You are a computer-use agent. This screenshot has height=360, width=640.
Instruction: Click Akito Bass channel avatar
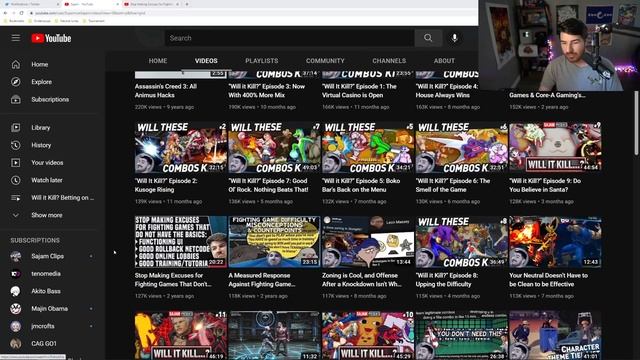click(x=16, y=291)
